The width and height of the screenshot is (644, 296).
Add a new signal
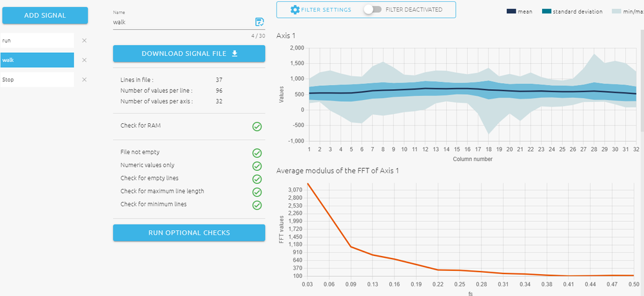(x=45, y=15)
